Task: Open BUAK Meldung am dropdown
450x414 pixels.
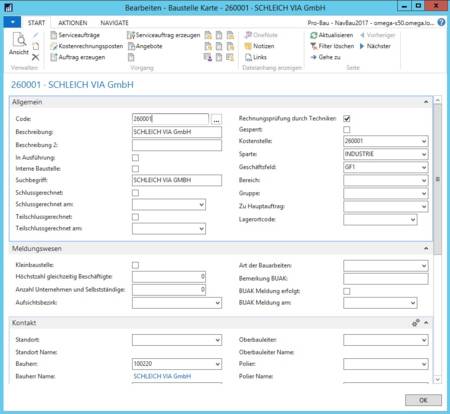Action: [413, 303]
